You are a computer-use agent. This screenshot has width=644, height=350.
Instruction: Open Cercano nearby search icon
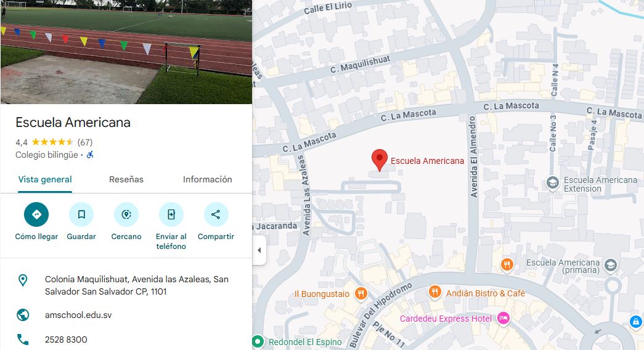click(x=126, y=214)
